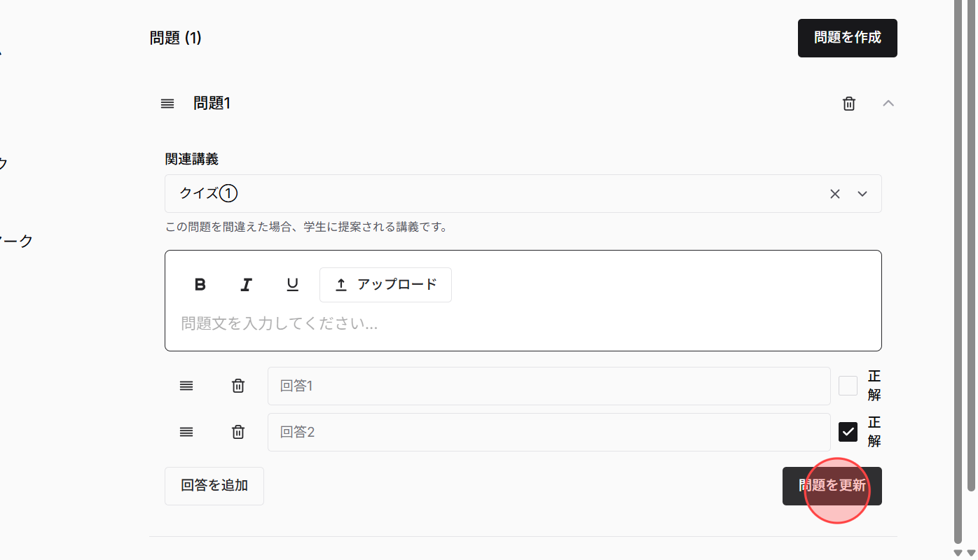978x560 pixels.
Task: Enable the 正解 checkbox for 回答1
Action: coord(848,386)
